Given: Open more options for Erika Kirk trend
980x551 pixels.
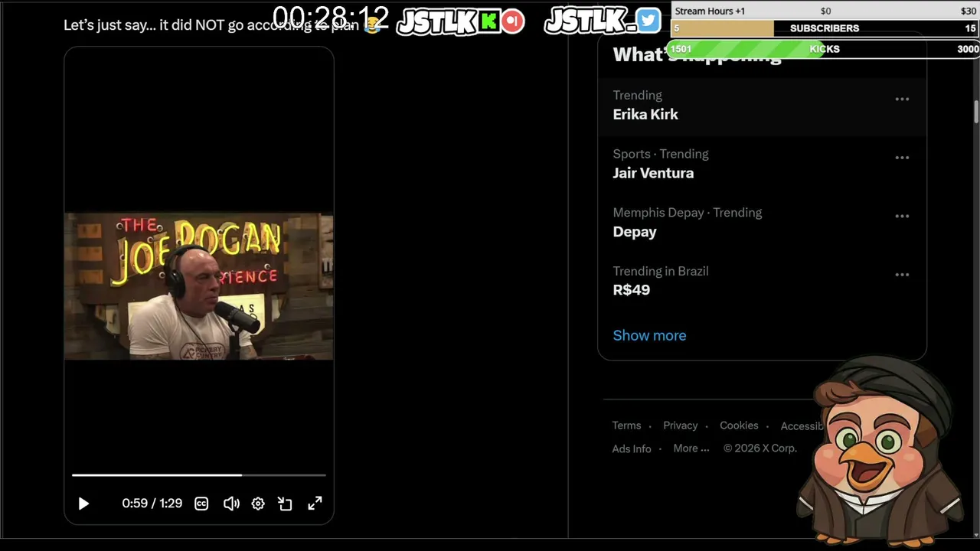Looking at the screenshot, I should (x=902, y=99).
